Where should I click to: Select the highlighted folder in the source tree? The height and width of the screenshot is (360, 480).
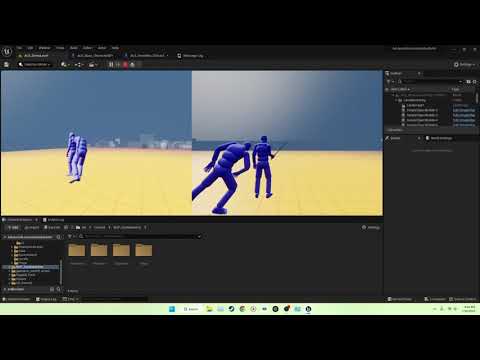[x=33, y=267]
